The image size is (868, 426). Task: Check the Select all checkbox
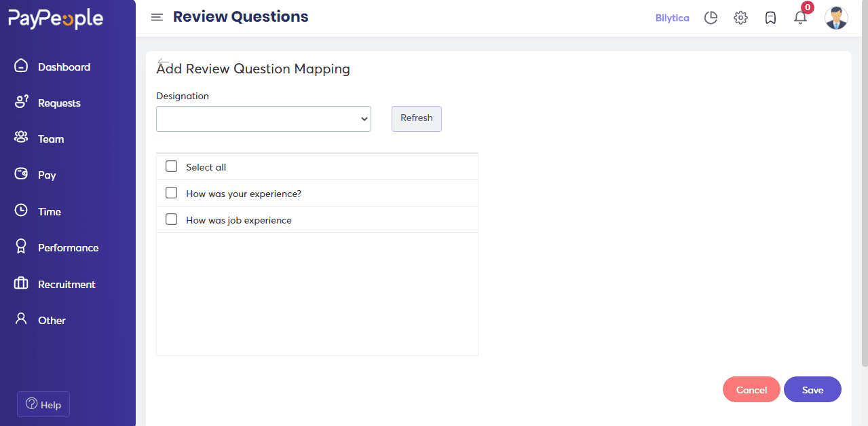click(172, 166)
